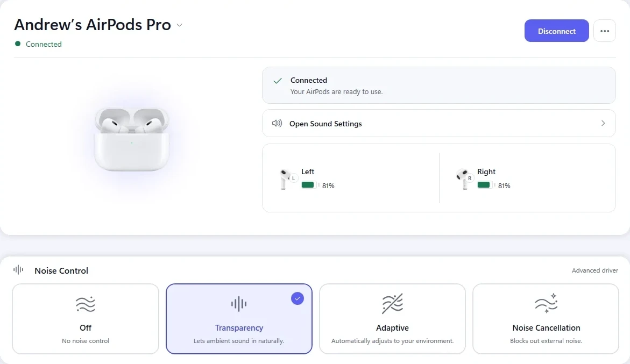Click the Noise Cancellation sparkle wave icon
This screenshot has height=364, width=630.
546,303
